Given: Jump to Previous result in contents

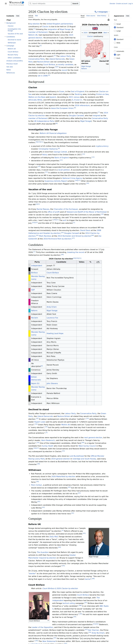Looking at the screenshot, I should tap(12, 64).
